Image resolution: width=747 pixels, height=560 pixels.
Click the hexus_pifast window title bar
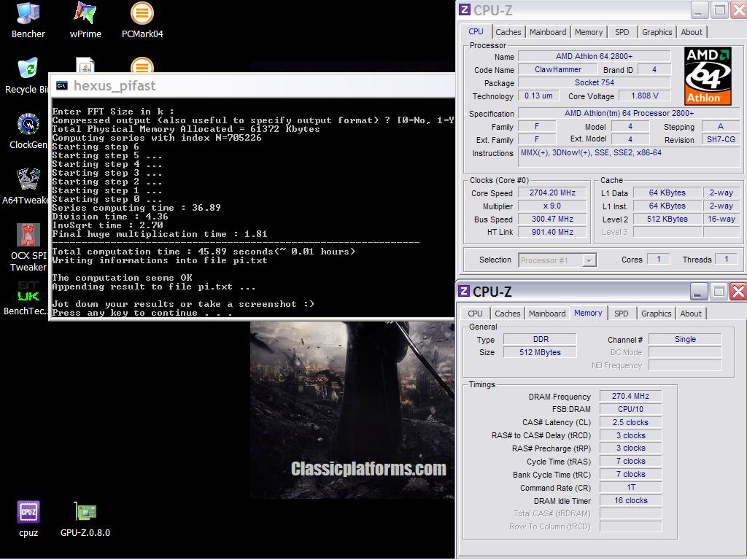[252, 86]
